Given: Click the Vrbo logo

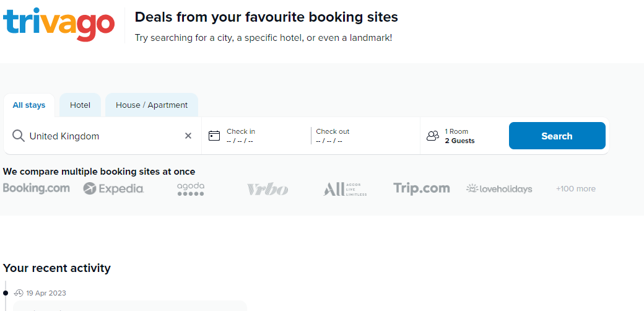Looking at the screenshot, I should tap(268, 189).
